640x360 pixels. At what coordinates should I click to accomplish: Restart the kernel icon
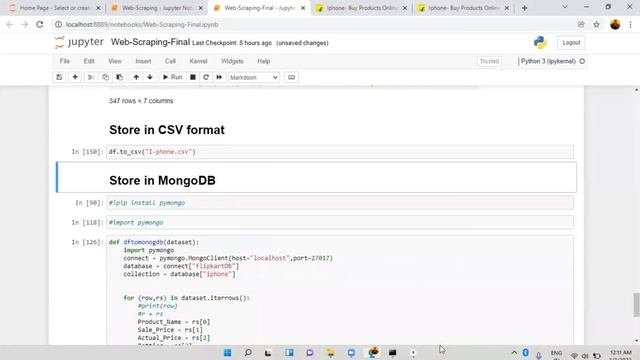tap(206, 77)
